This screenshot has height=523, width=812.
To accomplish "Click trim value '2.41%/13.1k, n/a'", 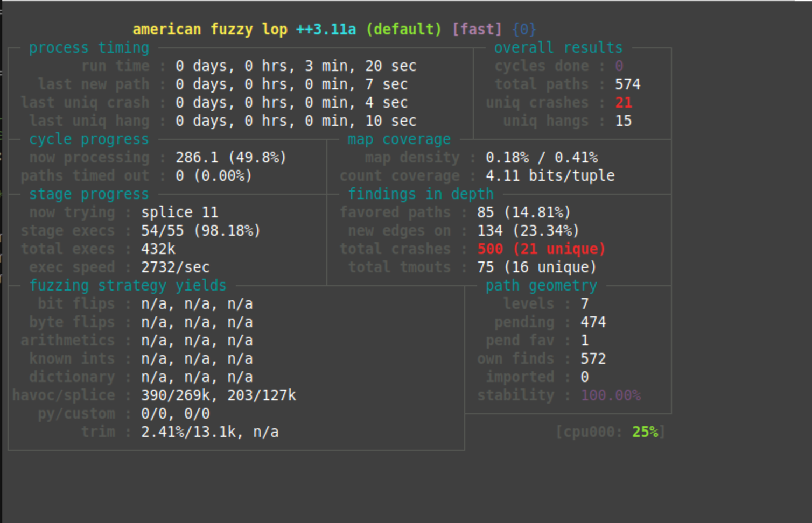I will coord(210,432).
